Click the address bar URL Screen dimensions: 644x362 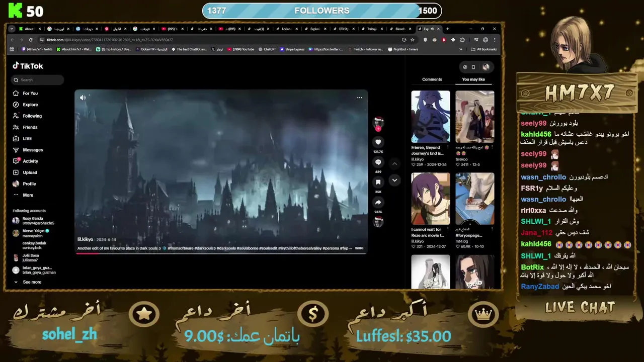coord(110,40)
